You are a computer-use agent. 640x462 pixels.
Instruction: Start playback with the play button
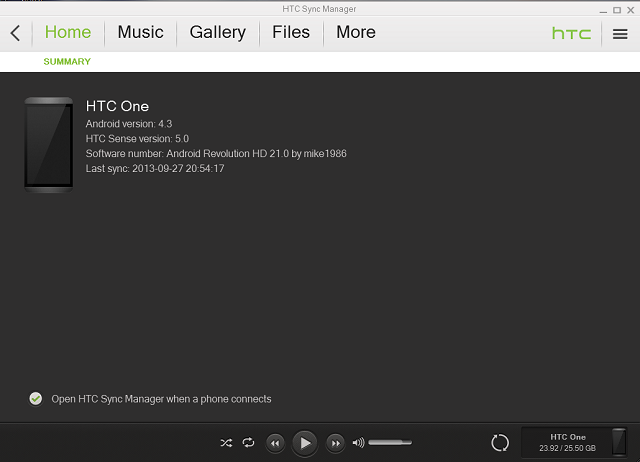tap(304, 443)
